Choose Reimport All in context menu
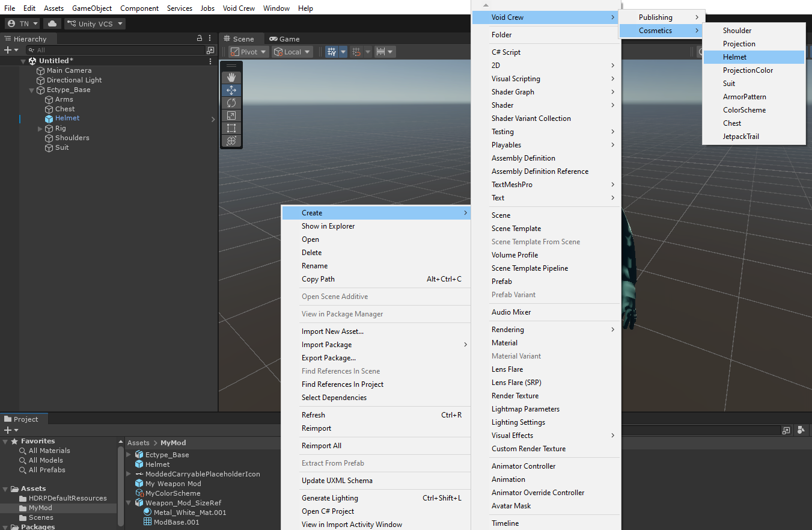 [376, 446]
